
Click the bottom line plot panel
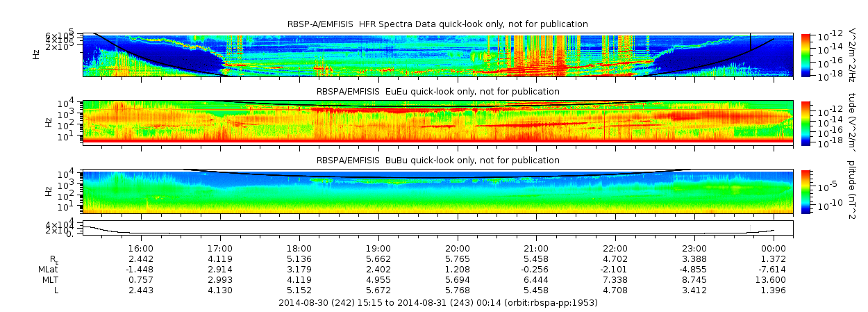point(437,228)
